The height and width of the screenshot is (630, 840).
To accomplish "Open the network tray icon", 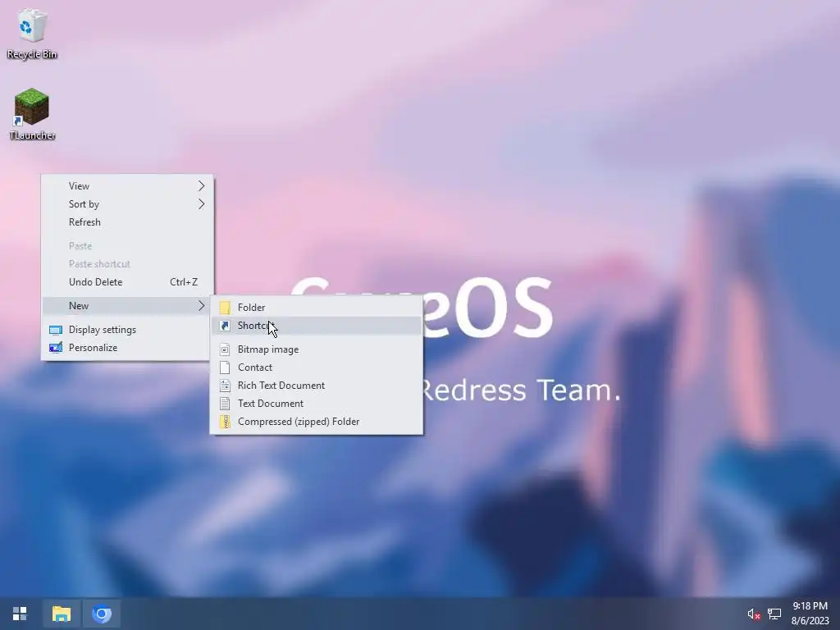I will point(774,614).
